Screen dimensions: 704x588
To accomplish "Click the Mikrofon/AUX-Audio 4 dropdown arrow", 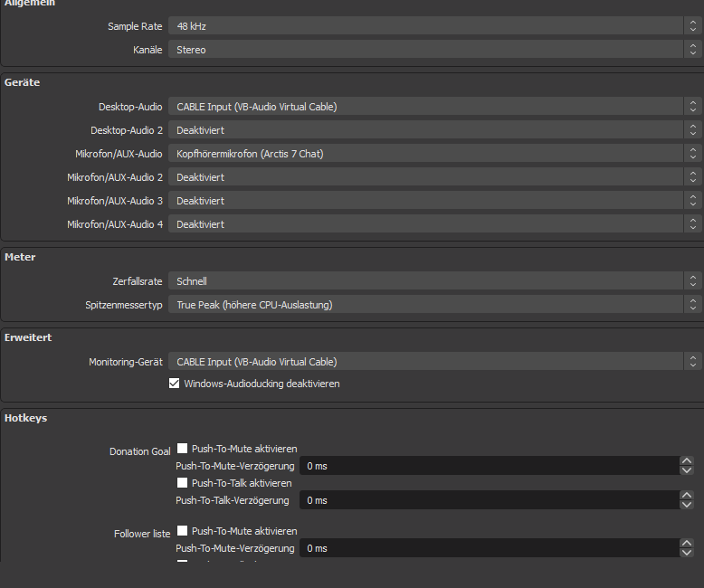I will click(x=692, y=224).
